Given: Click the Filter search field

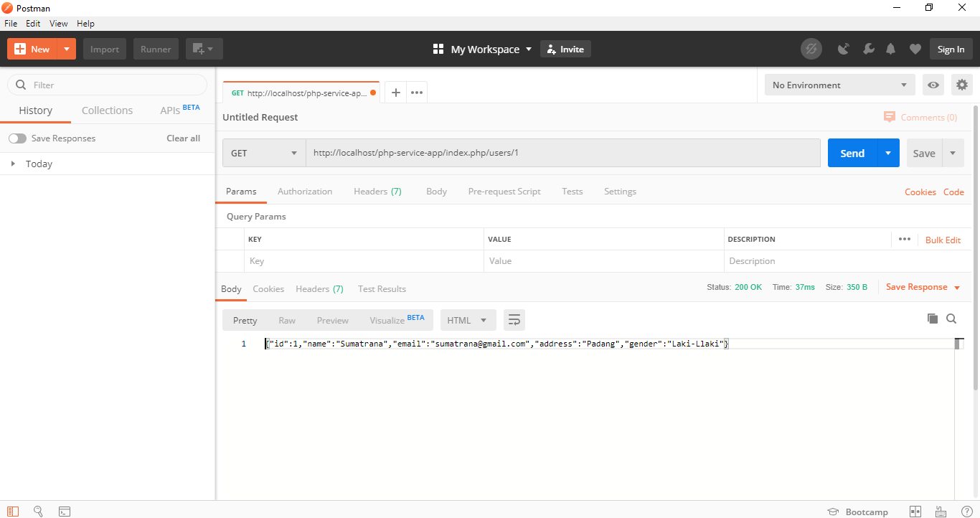Looking at the screenshot, I should (x=106, y=85).
